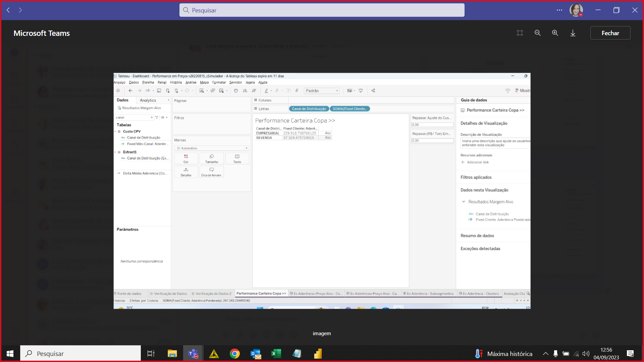Click the Tamanho marks card button

[x=212, y=159]
